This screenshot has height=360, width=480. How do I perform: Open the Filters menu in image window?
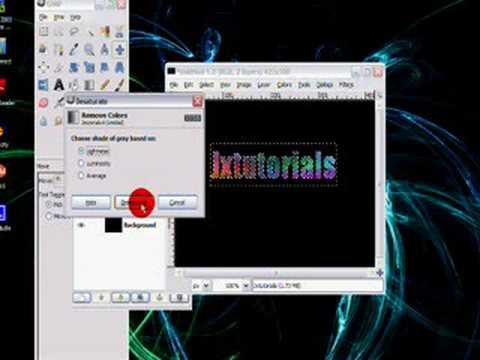click(346, 85)
